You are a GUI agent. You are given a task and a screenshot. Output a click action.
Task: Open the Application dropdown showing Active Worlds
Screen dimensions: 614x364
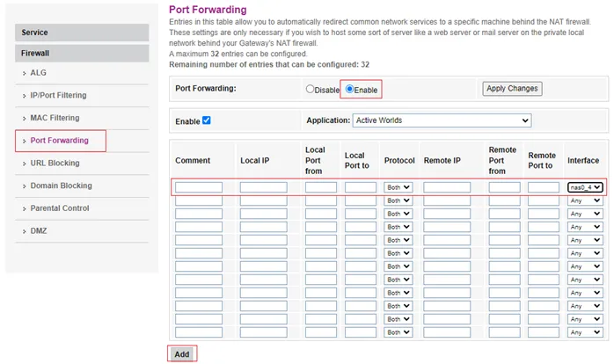point(442,120)
